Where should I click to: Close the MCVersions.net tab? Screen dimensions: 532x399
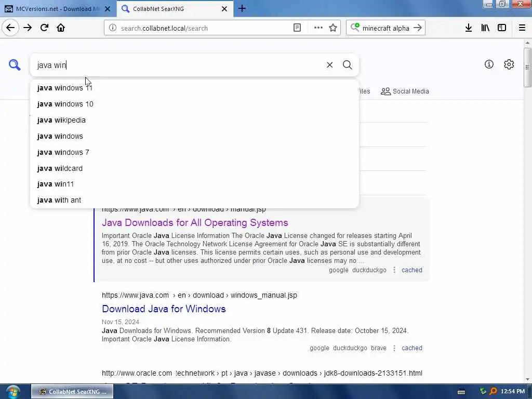click(x=108, y=9)
